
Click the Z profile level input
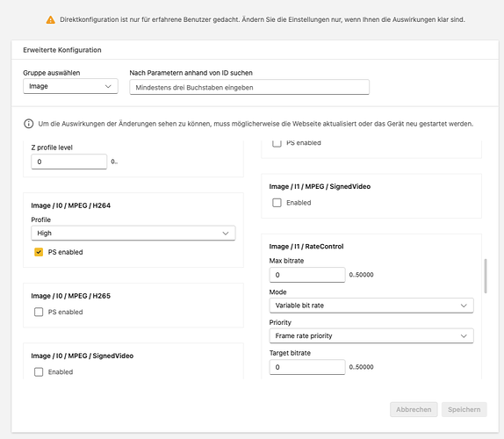click(68, 162)
